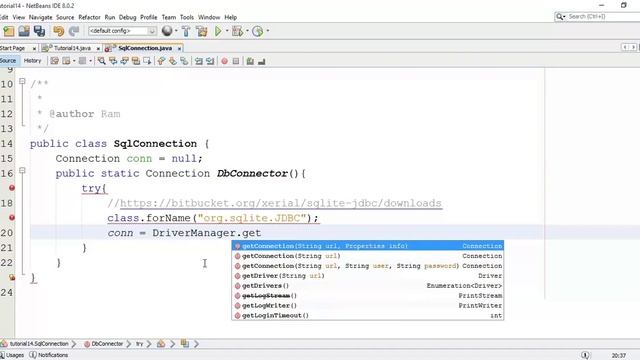Open dropdown arrow beside browser globe
This screenshot has width=640, height=360.
tap(176, 31)
